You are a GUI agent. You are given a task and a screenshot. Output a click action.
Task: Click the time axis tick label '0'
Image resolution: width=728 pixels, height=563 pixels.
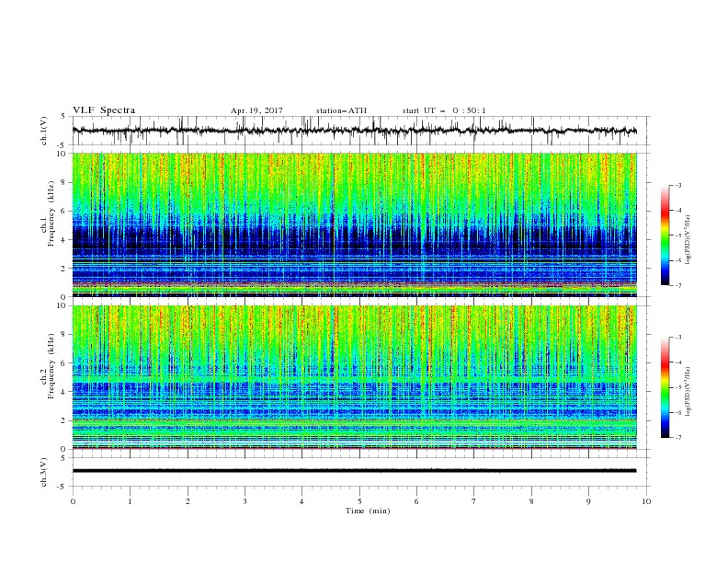[x=73, y=501]
